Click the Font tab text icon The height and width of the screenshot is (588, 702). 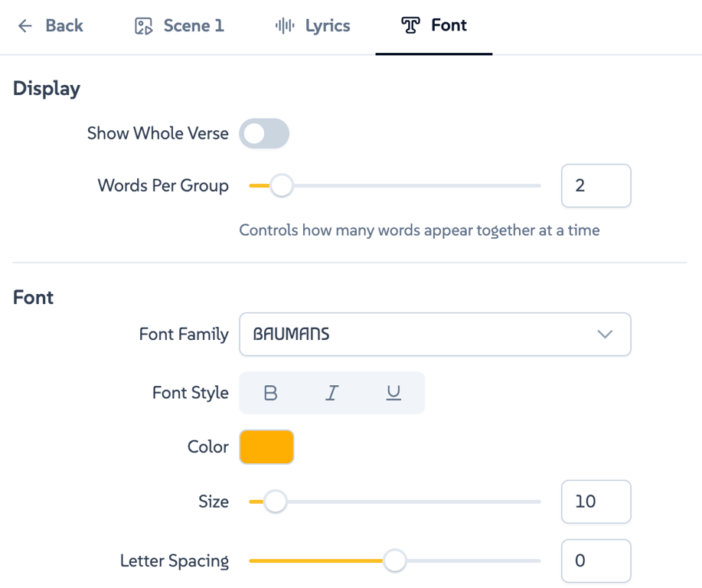click(x=411, y=26)
